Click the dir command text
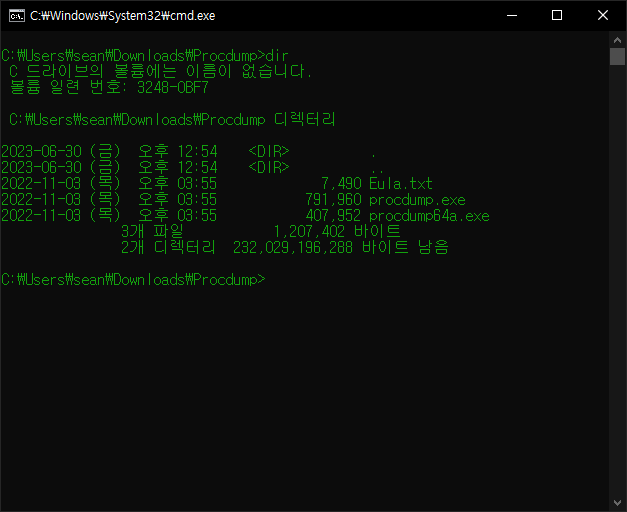 tap(277, 56)
